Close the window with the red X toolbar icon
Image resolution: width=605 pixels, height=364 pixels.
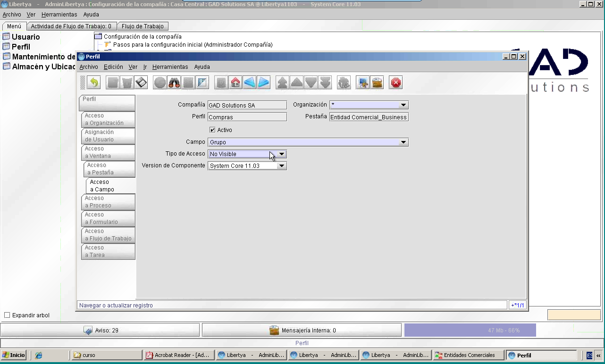(x=396, y=83)
